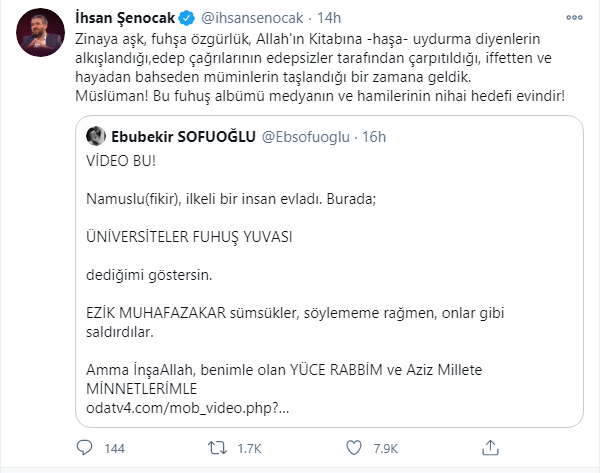
Task: Like the tweet with the heart icon
Action: tap(354, 448)
